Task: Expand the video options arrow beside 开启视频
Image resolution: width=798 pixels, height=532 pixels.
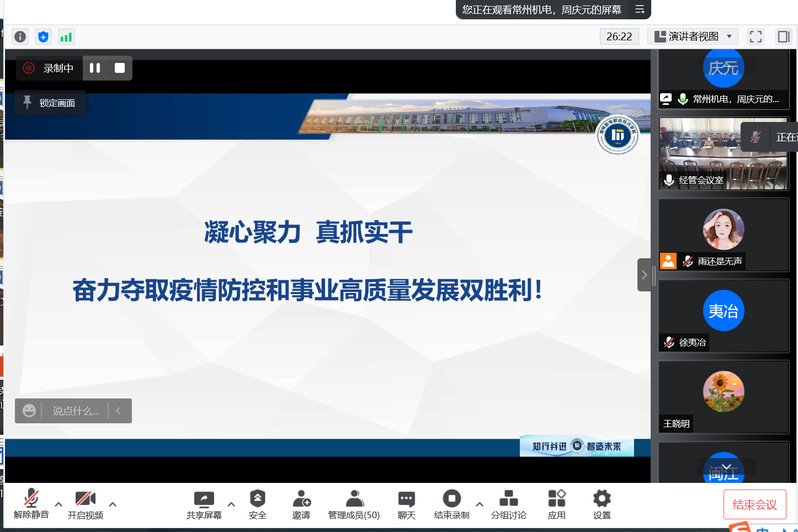Action: [x=112, y=503]
